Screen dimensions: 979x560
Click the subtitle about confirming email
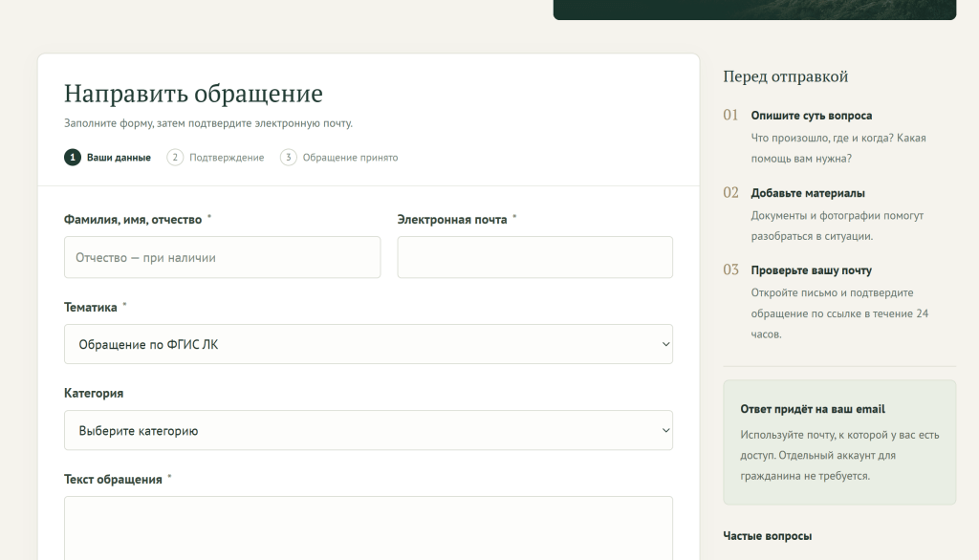[208, 123]
